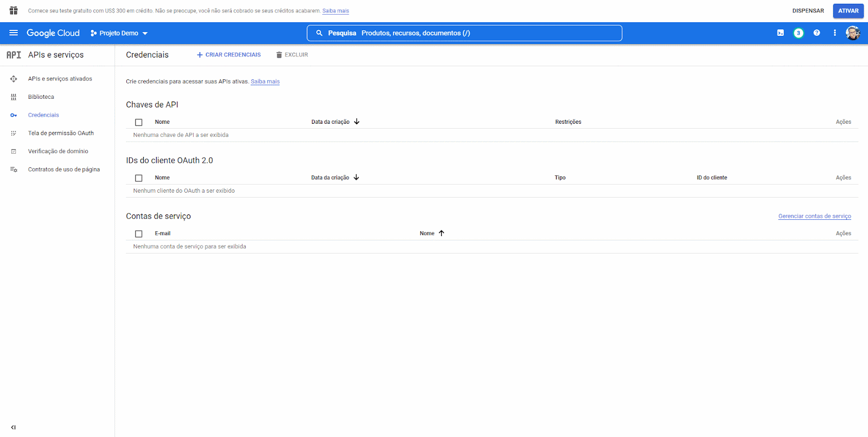
Task: Open Cloud Shell terminal icon
Action: pyautogui.click(x=780, y=33)
